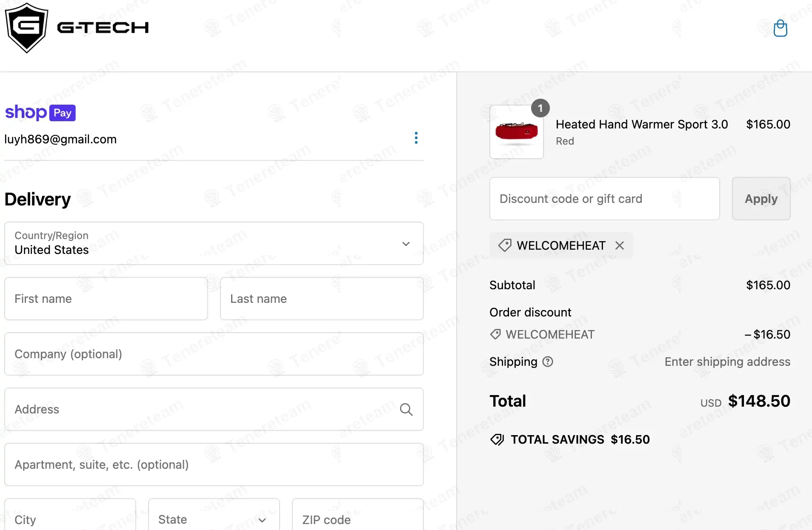812x530 pixels.
Task: Remove the WELCOMEHEAT discount code
Action: (620, 245)
